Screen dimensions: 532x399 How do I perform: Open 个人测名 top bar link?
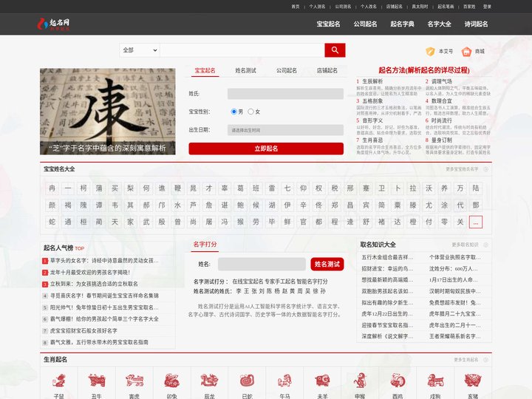coord(317,7)
